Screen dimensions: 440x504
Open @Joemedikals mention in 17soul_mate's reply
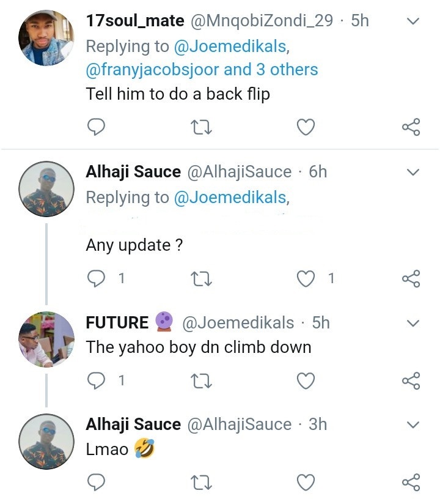click(232, 46)
